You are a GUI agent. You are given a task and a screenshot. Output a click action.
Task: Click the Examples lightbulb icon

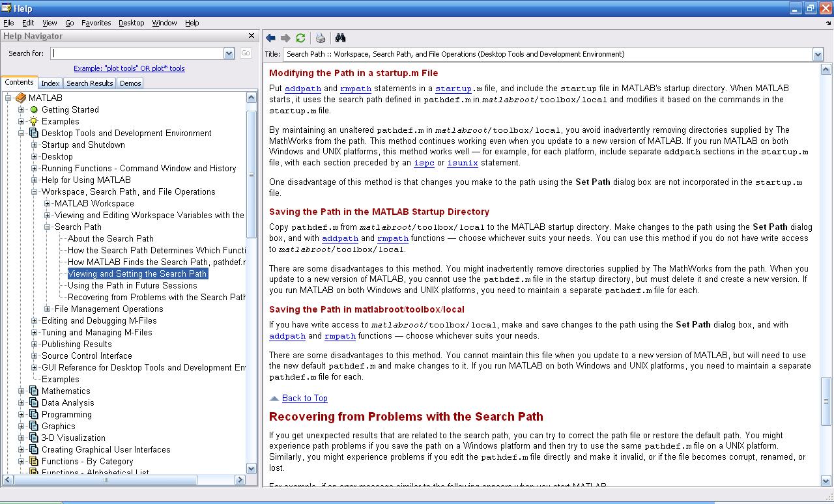point(34,121)
